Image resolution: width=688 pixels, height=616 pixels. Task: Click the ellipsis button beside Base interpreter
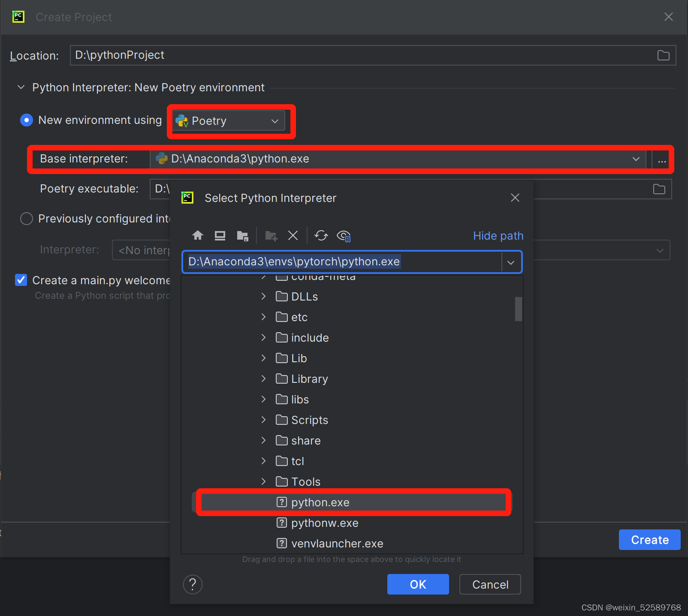click(x=662, y=160)
